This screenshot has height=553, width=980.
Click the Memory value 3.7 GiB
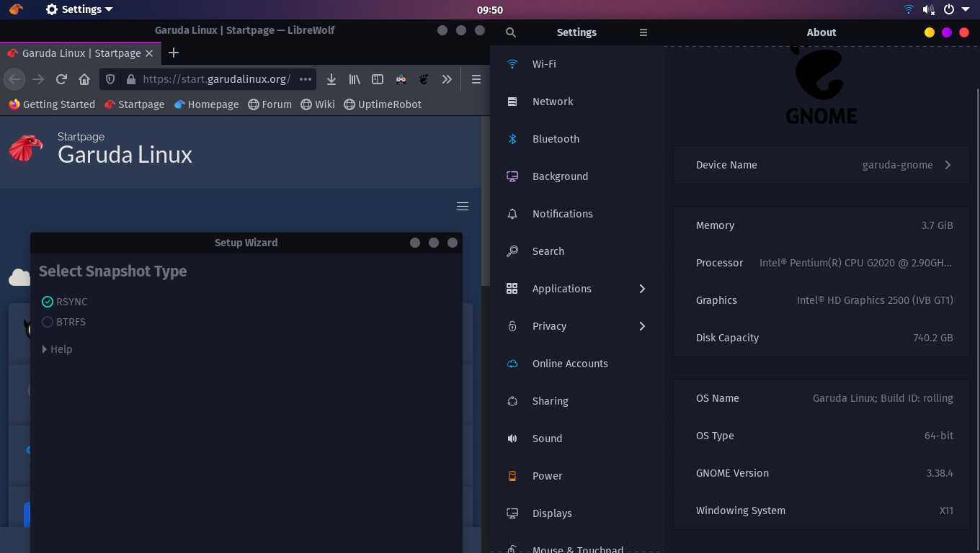coord(937,225)
